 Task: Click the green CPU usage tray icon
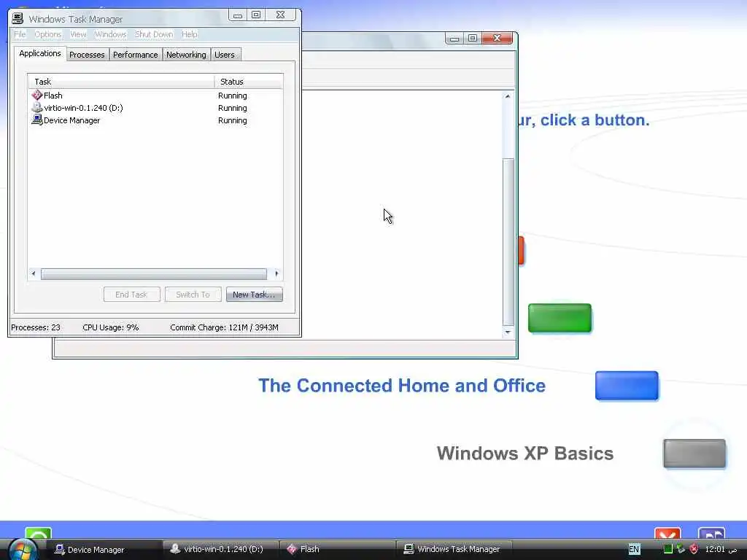(668, 549)
